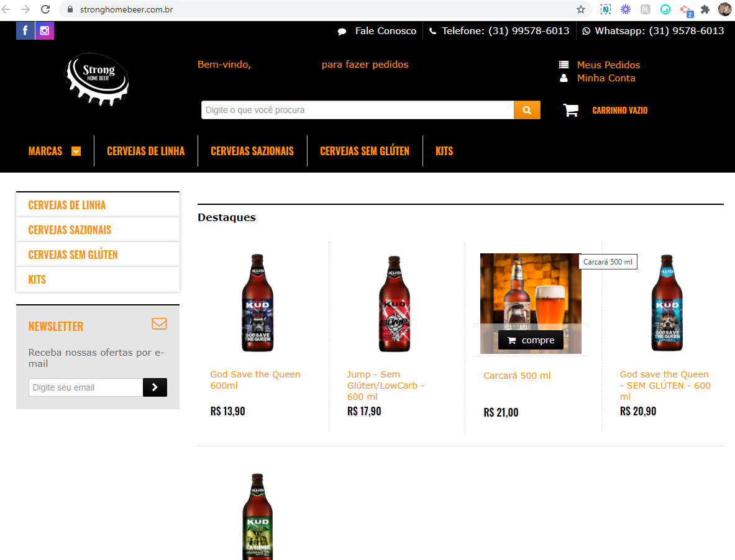Click the newsletter envelope icon
Screen dimensions: 735x560
click(x=160, y=323)
